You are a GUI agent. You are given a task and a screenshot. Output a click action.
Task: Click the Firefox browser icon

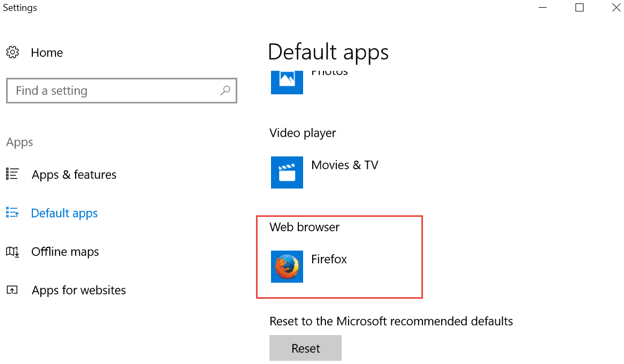click(x=287, y=267)
